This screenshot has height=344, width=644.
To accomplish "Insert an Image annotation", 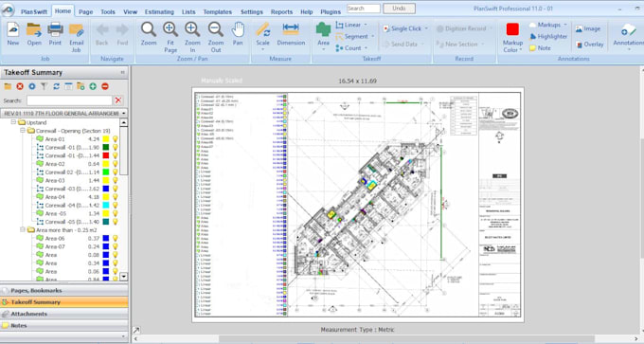I will click(588, 28).
